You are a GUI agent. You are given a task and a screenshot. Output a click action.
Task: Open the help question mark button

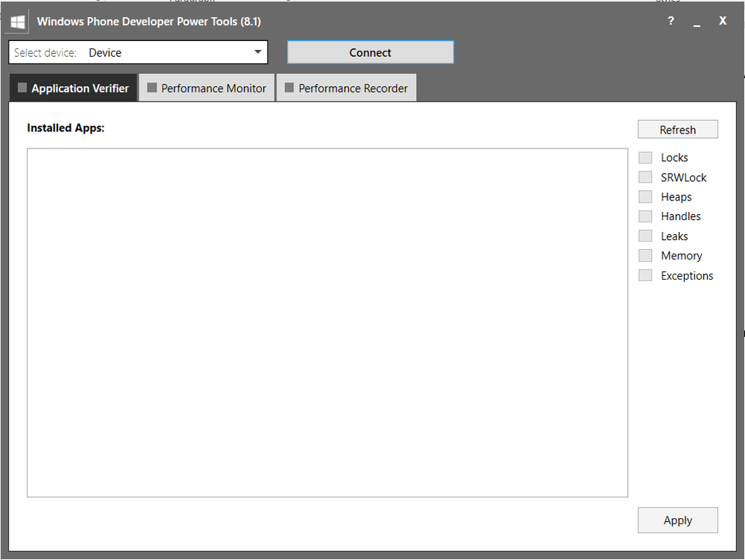pyautogui.click(x=670, y=21)
